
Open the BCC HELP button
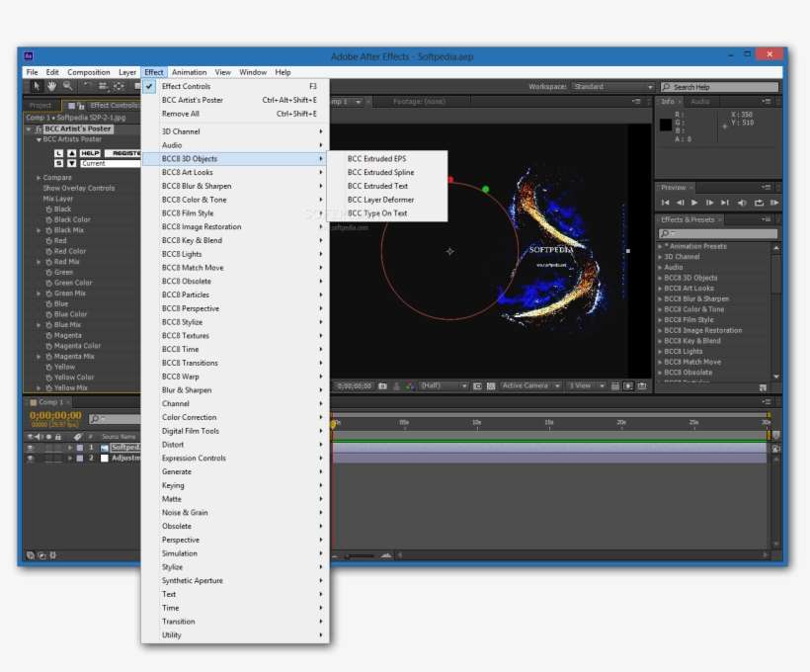tap(90, 153)
